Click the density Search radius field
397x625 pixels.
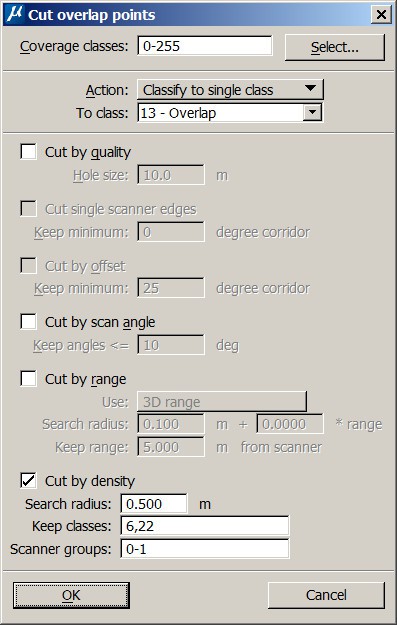tap(154, 504)
